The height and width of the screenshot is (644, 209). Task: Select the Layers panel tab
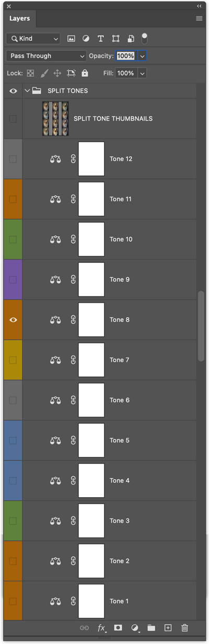(x=20, y=18)
